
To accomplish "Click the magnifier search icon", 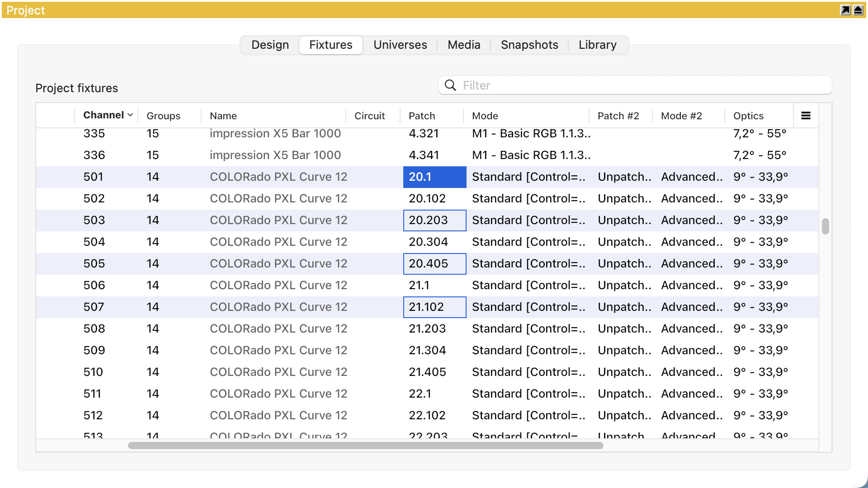I will (450, 85).
